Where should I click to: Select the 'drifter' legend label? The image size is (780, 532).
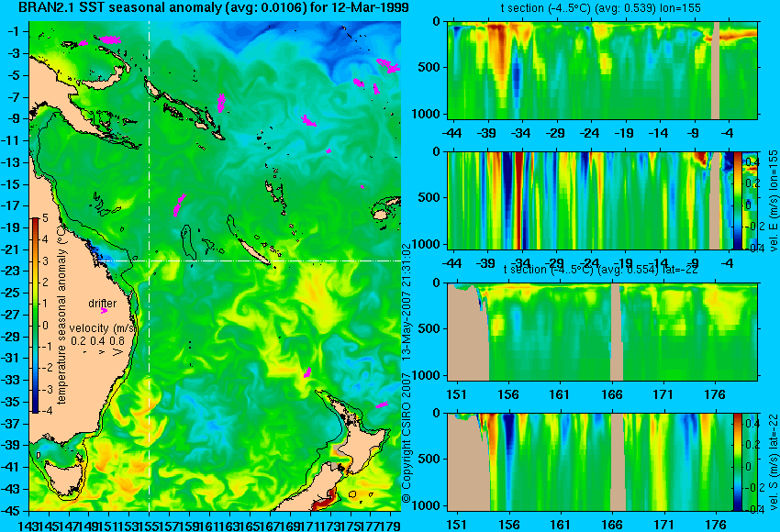tap(103, 303)
